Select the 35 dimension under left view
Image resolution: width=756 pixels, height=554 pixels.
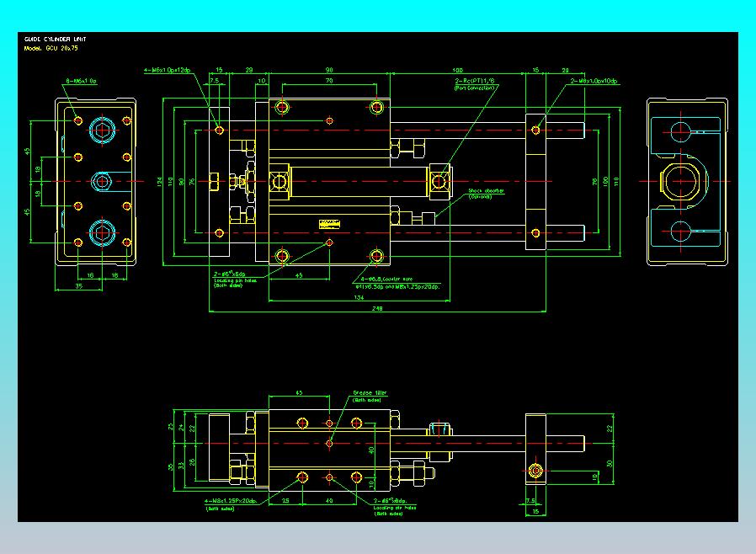[x=78, y=286]
